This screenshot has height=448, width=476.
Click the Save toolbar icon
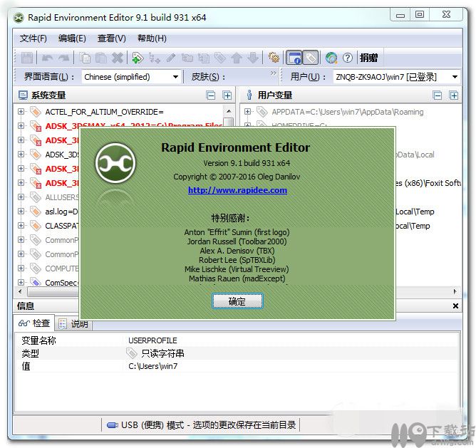[26, 58]
